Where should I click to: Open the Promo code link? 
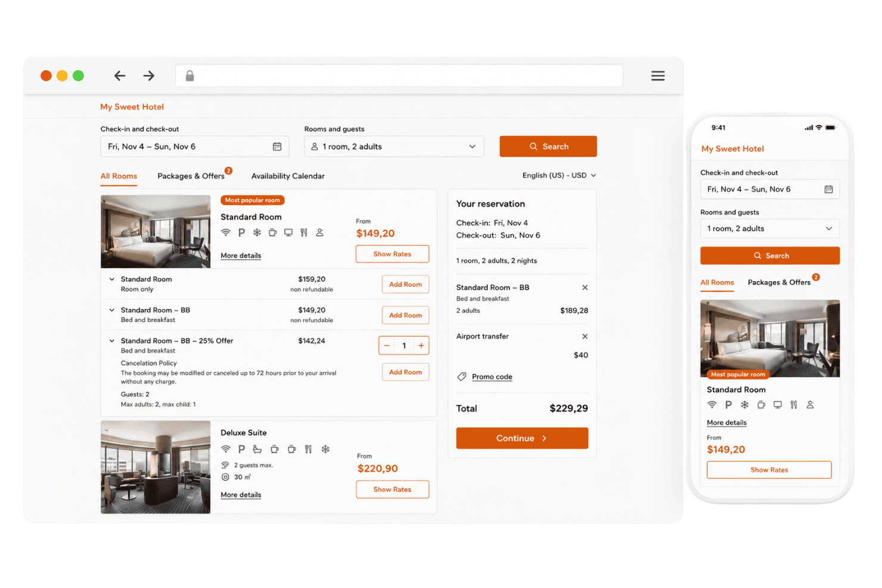pyautogui.click(x=492, y=377)
